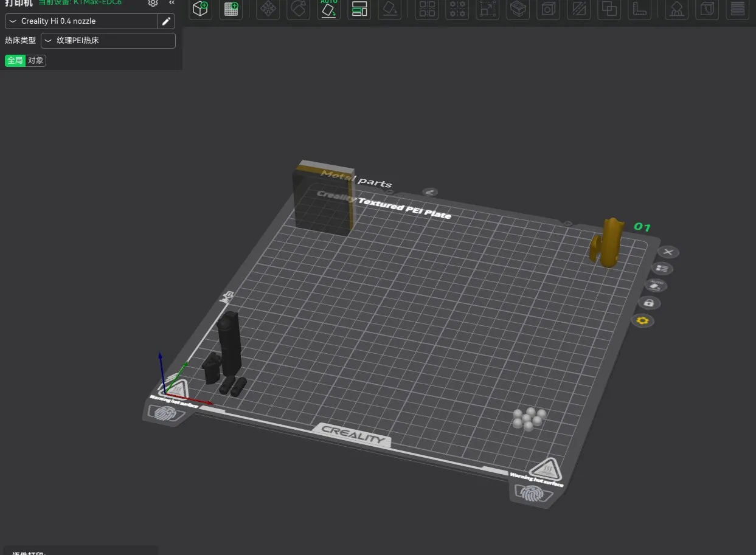Open plate 01 yellow gear settings

pyautogui.click(x=643, y=320)
